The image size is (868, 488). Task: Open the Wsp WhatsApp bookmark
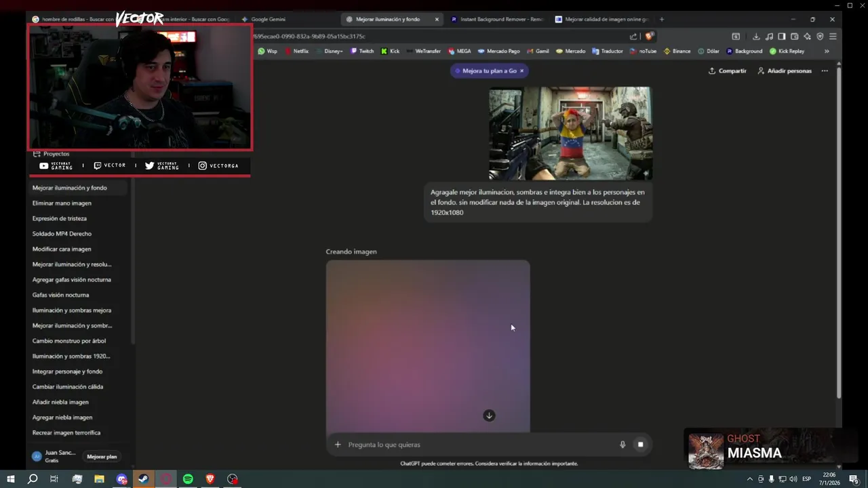click(267, 51)
